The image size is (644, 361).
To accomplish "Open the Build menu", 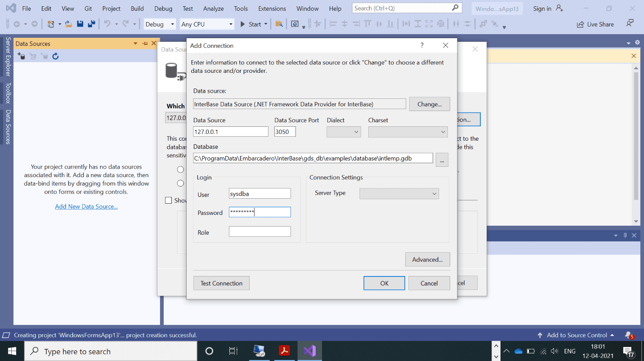I will (137, 9).
